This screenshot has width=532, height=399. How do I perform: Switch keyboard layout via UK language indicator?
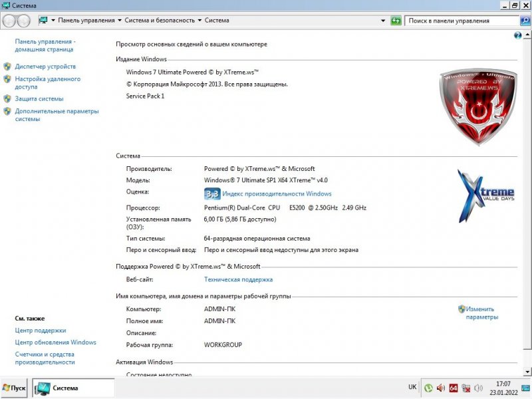pos(412,387)
